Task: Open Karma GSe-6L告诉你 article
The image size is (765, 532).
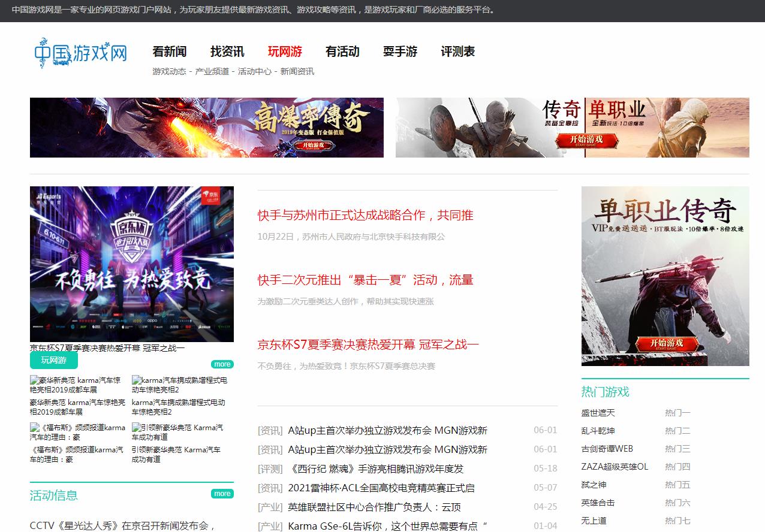Action: pyautogui.click(x=388, y=526)
